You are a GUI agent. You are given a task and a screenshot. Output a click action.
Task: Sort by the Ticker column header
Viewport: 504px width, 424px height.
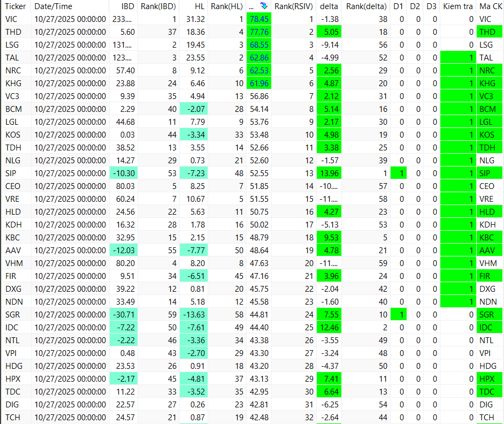16,6
